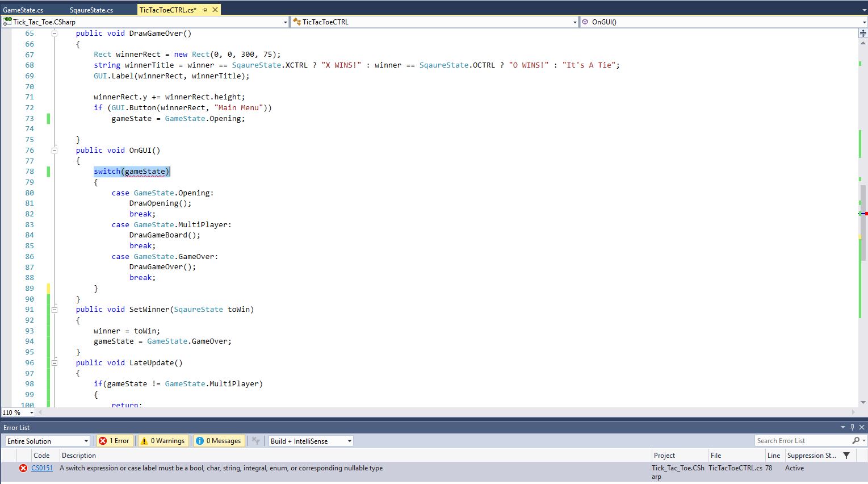Click the column filter funnel icon
Screen dimensions: 868x484
846,455
